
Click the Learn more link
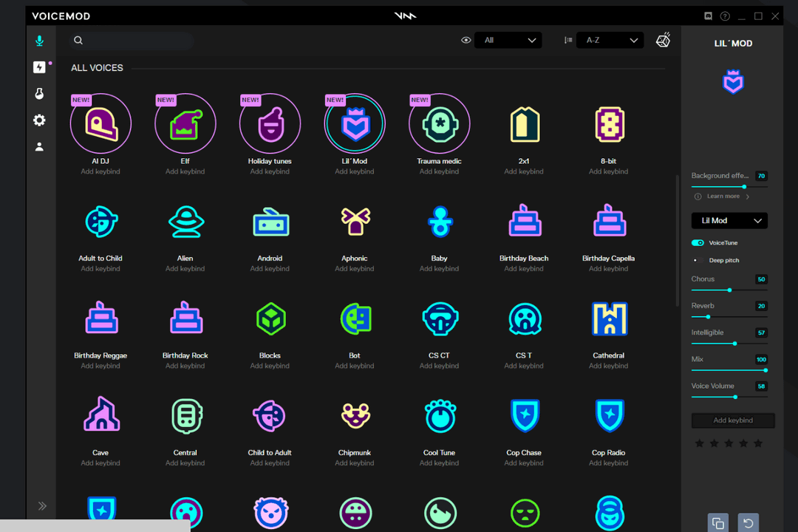coord(723,197)
